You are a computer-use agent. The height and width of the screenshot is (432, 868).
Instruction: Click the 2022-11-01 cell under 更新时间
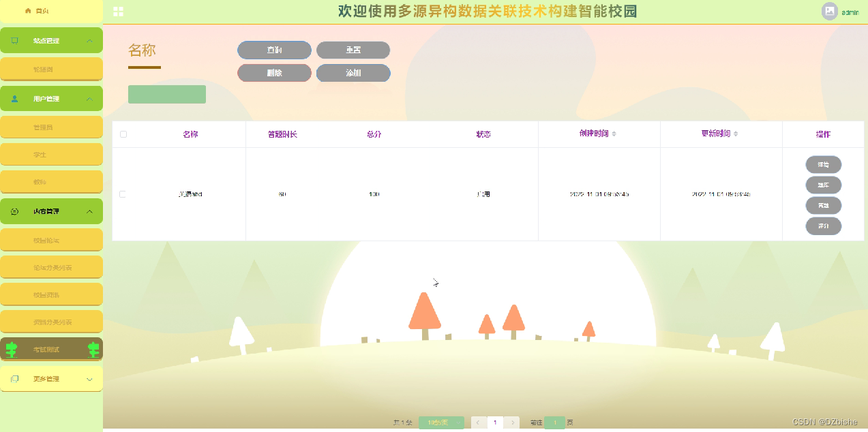click(721, 194)
